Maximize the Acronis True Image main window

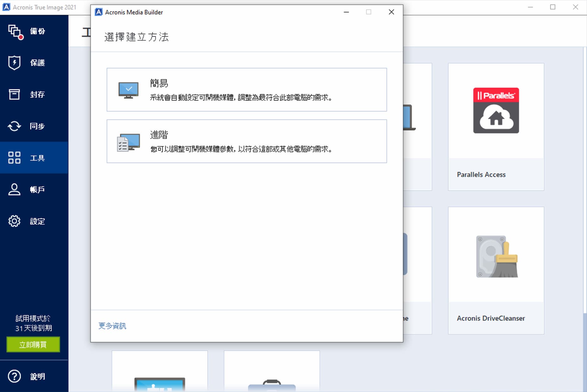[x=553, y=7]
